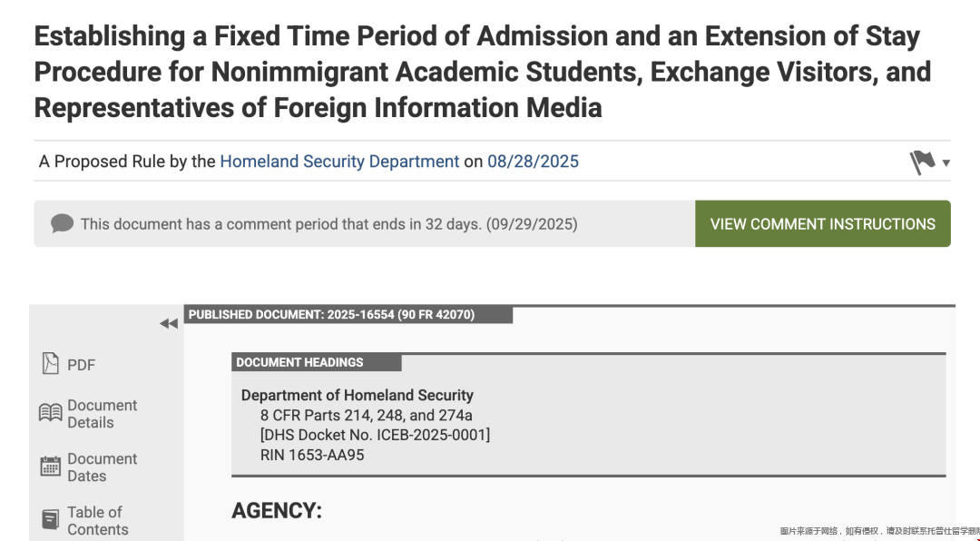Click the Document Details open-book icon

tap(51, 414)
